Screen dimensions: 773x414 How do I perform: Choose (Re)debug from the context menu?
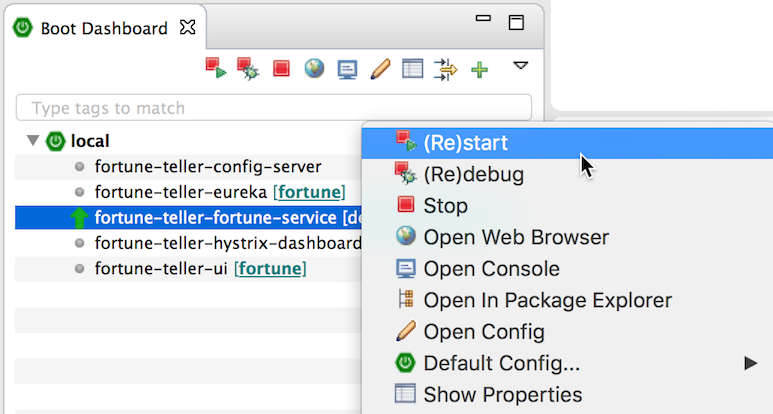pos(567,174)
